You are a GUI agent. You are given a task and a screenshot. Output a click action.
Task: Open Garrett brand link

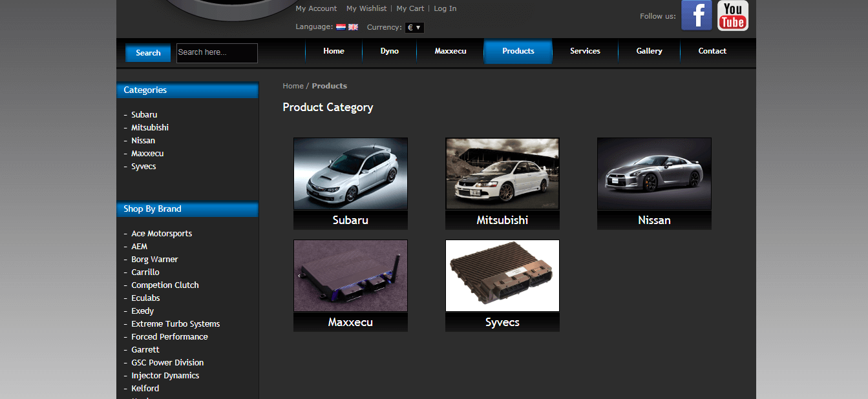tap(145, 350)
